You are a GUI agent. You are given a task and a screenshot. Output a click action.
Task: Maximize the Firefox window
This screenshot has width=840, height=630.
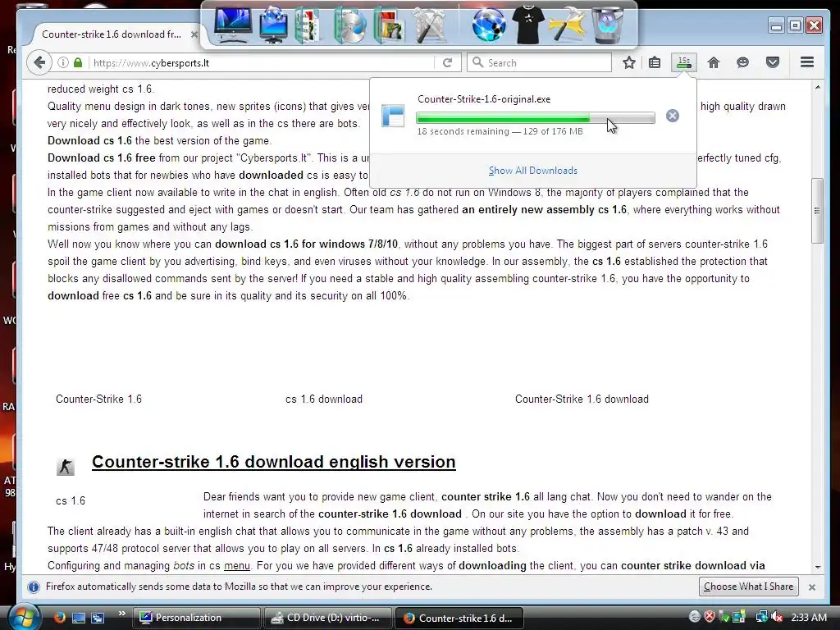pyautogui.click(x=795, y=25)
